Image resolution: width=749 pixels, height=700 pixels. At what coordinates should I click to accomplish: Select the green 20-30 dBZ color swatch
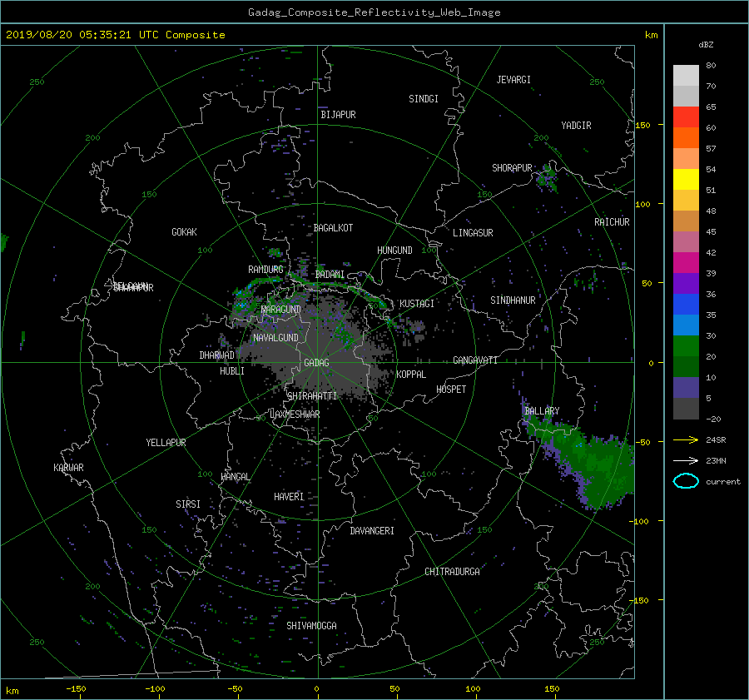coord(686,345)
